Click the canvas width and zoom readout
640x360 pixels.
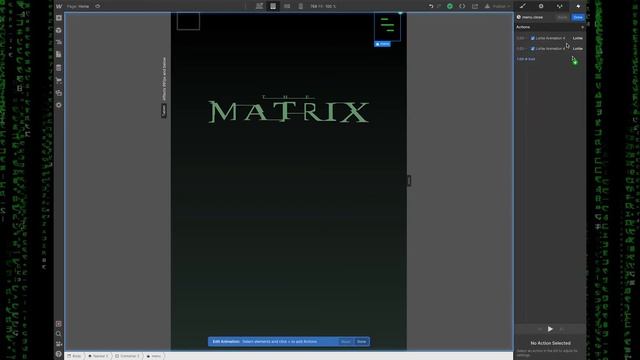click(322, 6)
